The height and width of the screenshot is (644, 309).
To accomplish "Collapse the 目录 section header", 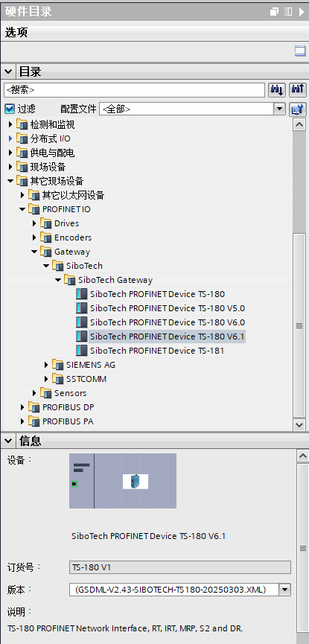I will 7,71.
